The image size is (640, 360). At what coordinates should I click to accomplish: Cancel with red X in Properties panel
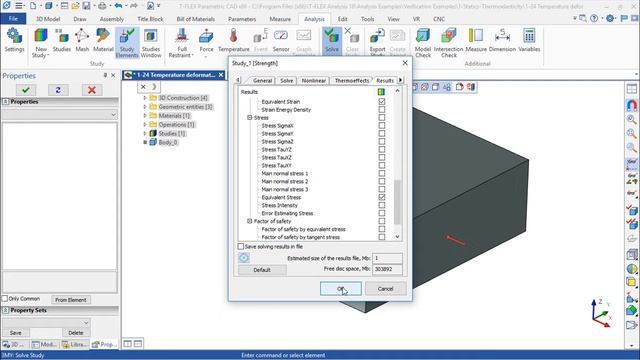coord(92,90)
